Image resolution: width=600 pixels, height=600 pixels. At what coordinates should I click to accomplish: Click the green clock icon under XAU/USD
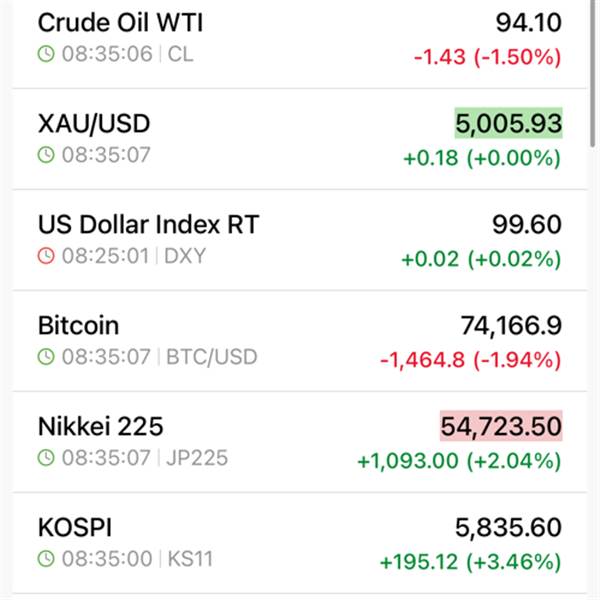click(46, 155)
